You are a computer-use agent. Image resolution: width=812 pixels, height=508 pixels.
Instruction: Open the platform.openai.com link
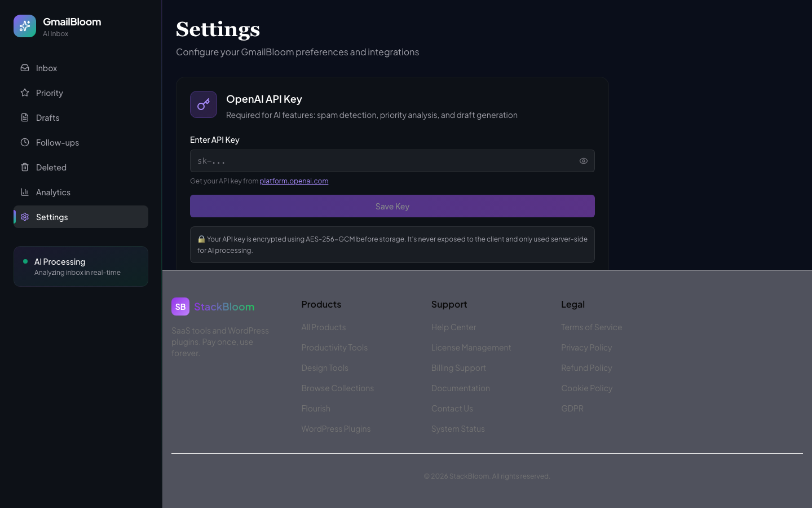[x=294, y=181]
